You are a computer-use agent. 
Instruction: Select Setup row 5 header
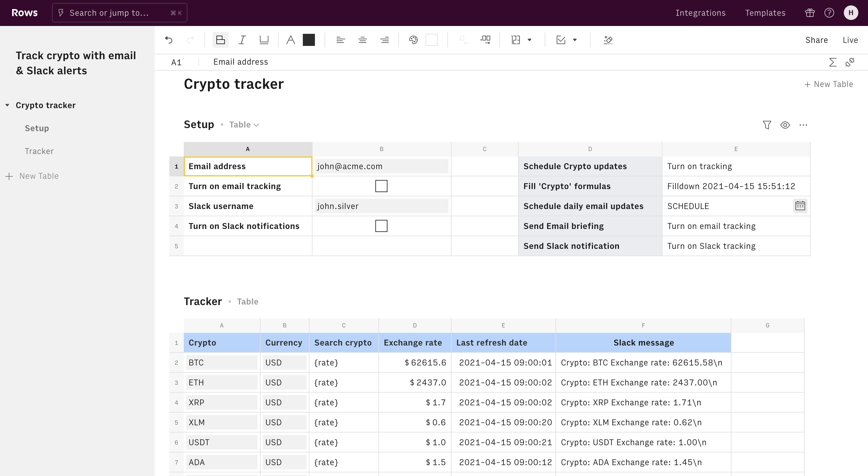pyautogui.click(x=176, y=246)
